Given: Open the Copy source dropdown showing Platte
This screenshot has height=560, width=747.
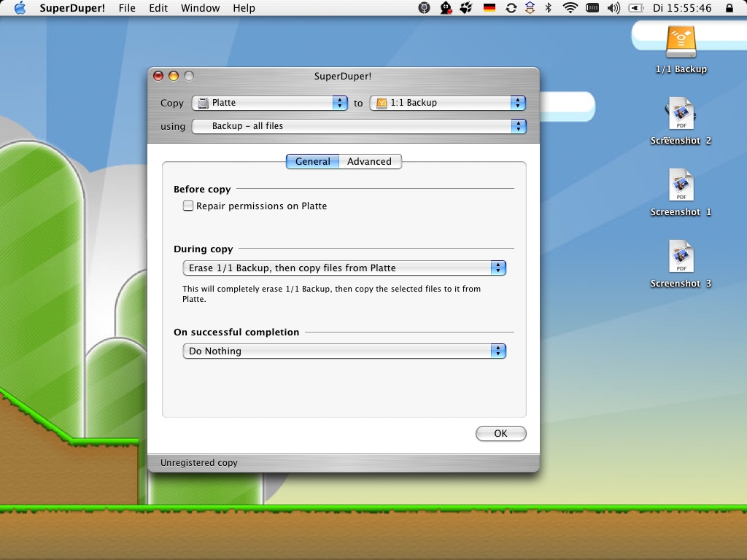Looking at the screenshot, I should (x=270, y=103).
